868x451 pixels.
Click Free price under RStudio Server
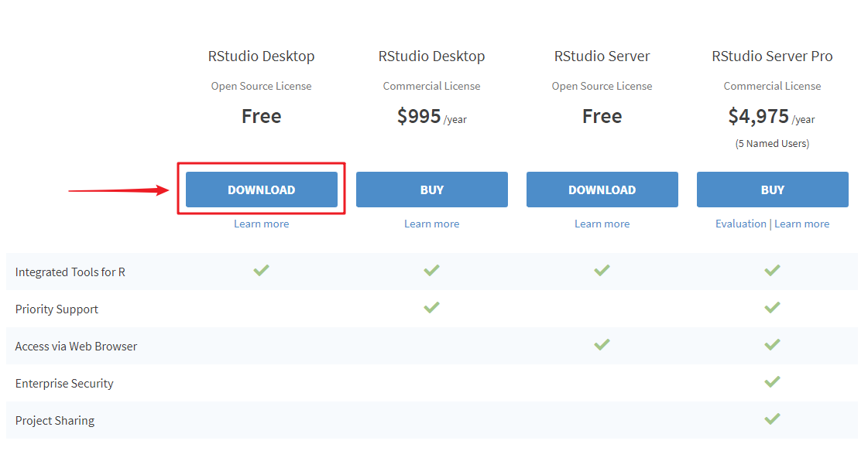[x=602, y=116]
